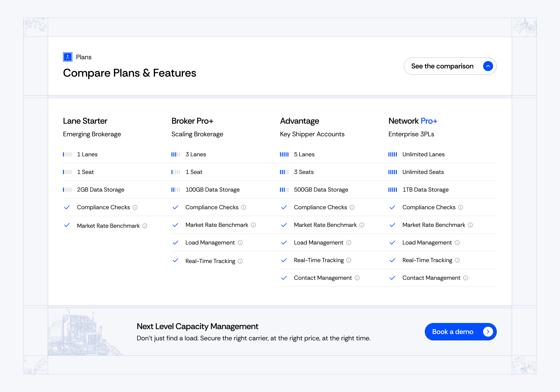Open the info icon beside Network Pro+ Real-Time Tracking
This screenshot has width=560, height=392.
pos(457,261)
